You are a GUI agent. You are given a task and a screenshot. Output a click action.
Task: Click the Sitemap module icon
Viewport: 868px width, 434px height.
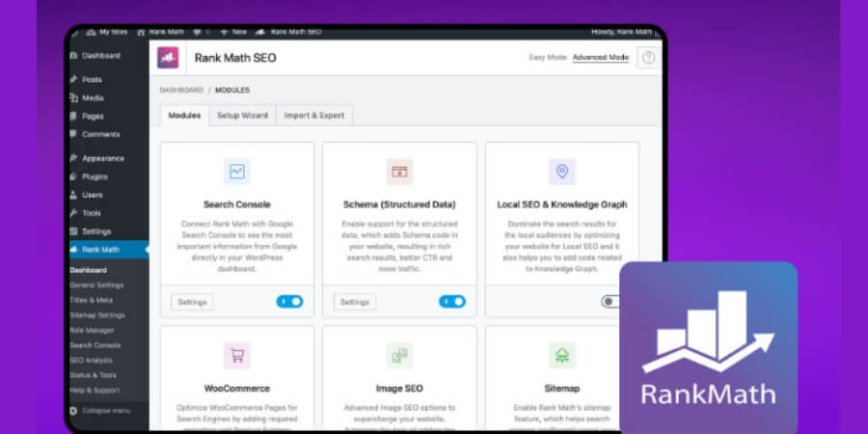pos(561,356)
